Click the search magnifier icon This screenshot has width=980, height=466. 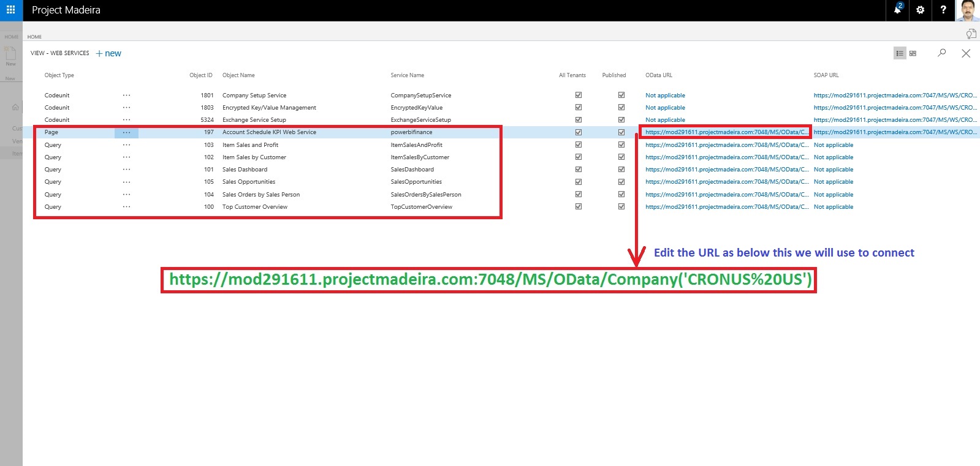click(x=942, y=53)
